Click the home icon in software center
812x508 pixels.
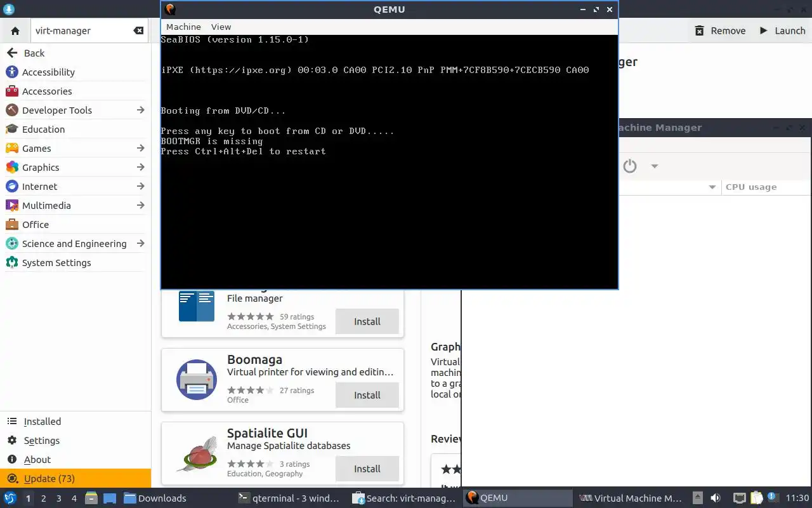(x=15, y=30)
